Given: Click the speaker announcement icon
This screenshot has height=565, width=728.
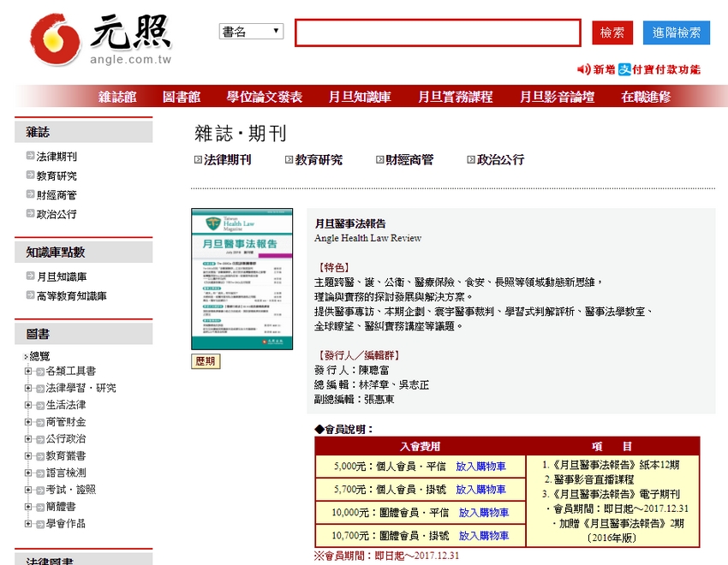Looking at the screenshot, I should pyautogui.click(x=583, y=69).
